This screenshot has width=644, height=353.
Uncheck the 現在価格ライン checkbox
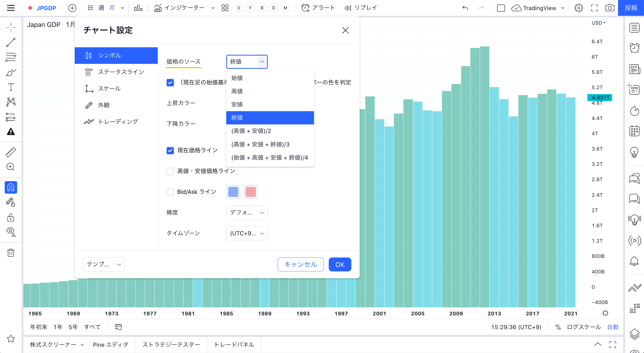tap(170, 151)
